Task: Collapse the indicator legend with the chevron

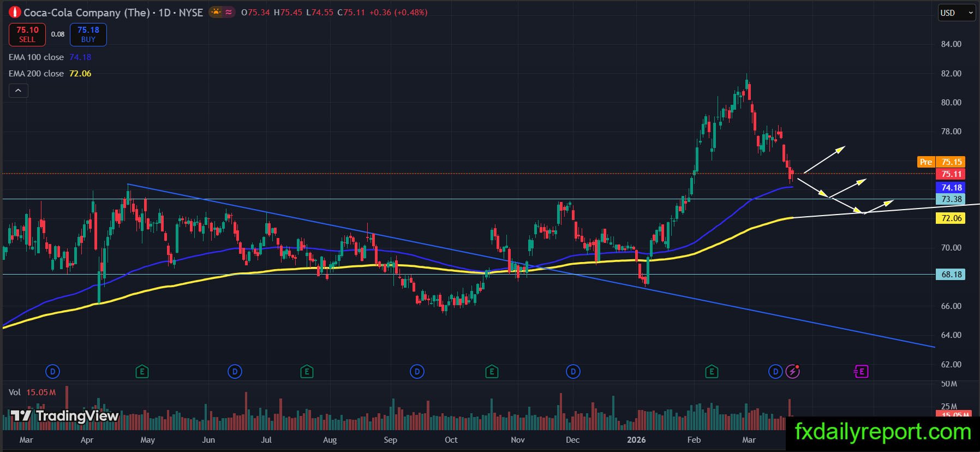Action: [18, 91]
